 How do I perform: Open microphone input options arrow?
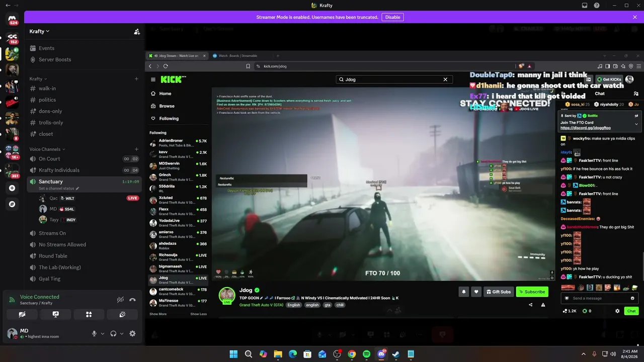103,333
